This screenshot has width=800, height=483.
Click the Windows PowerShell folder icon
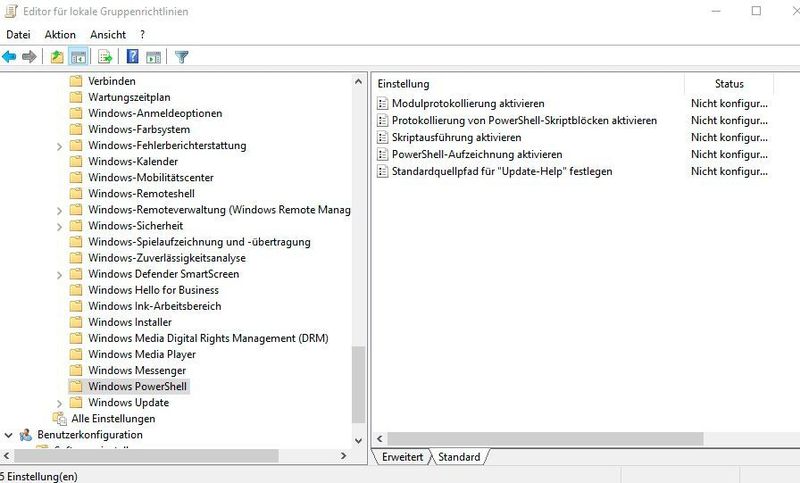(76, 386)
